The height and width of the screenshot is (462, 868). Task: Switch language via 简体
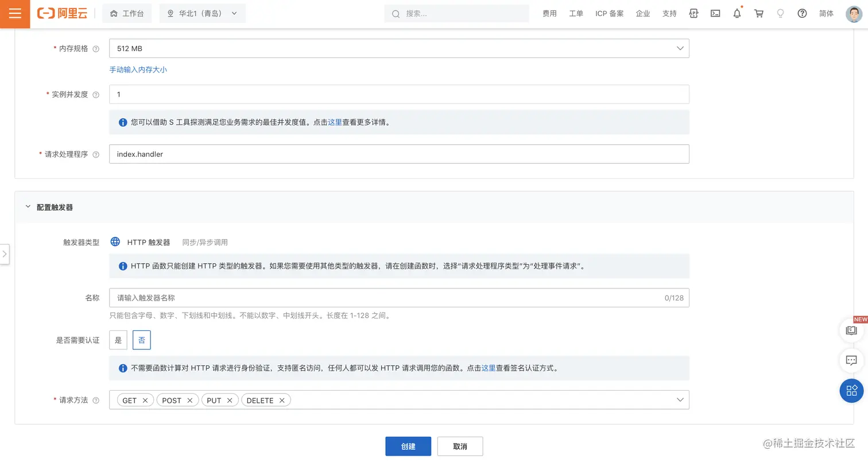click(827, 14)
